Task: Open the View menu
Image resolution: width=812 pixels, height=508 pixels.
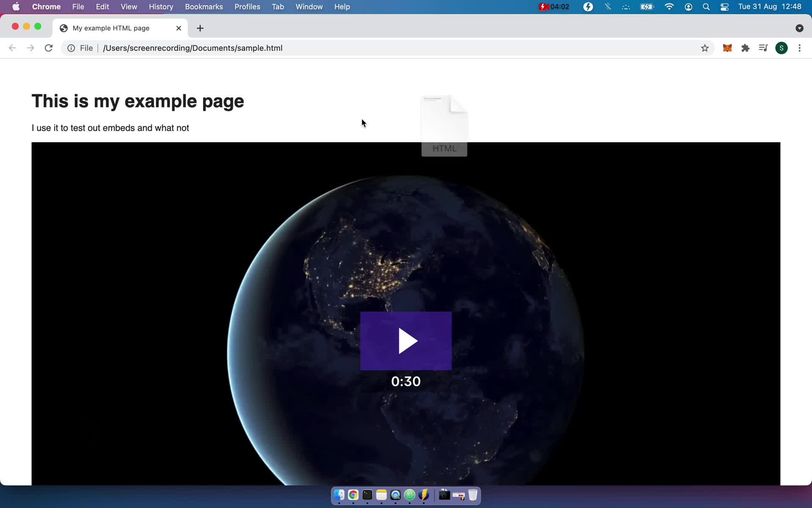Action: click(129, 7)
